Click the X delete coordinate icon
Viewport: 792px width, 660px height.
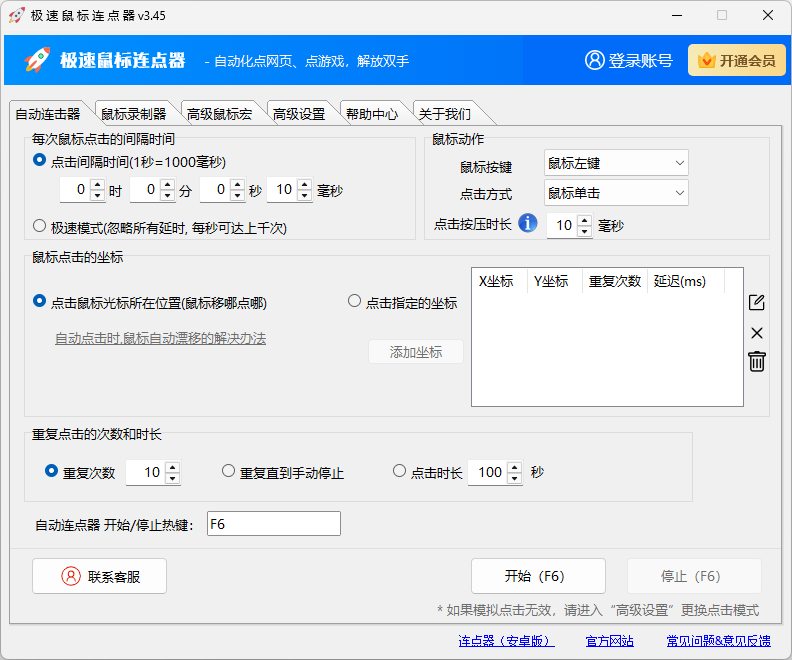pos(757,333)
